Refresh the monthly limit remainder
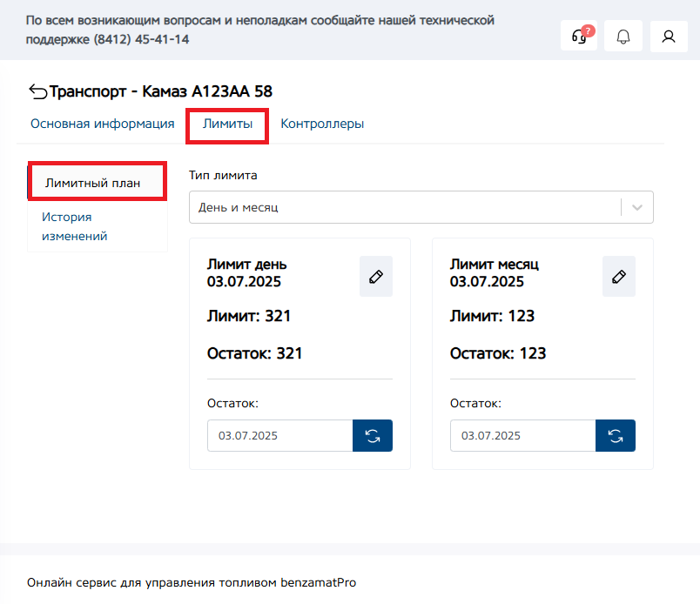 [616, 436]
